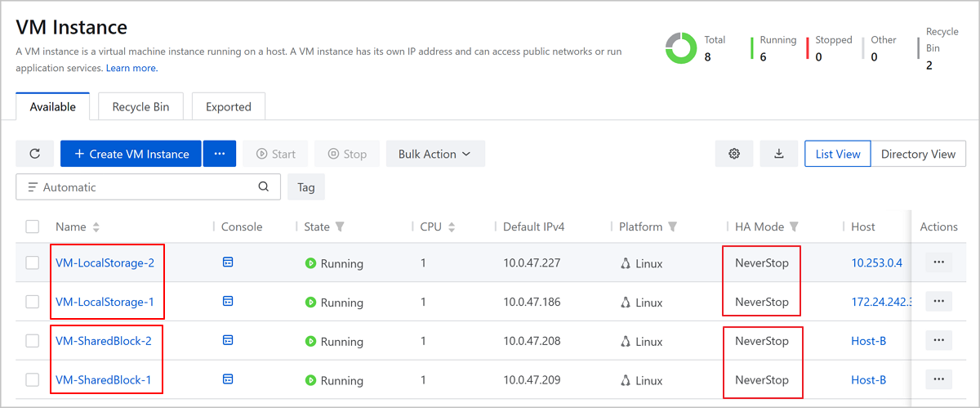Click the refresh icon button

point(34,154)
